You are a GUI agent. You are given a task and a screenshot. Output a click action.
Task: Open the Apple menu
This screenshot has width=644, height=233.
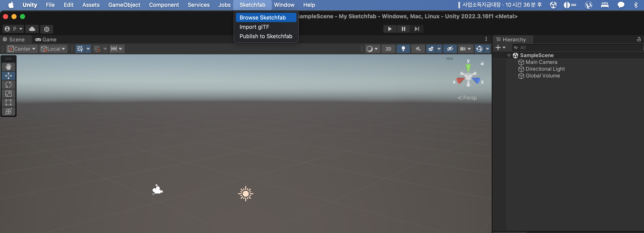pyautogui.click(x=11, y=5)
